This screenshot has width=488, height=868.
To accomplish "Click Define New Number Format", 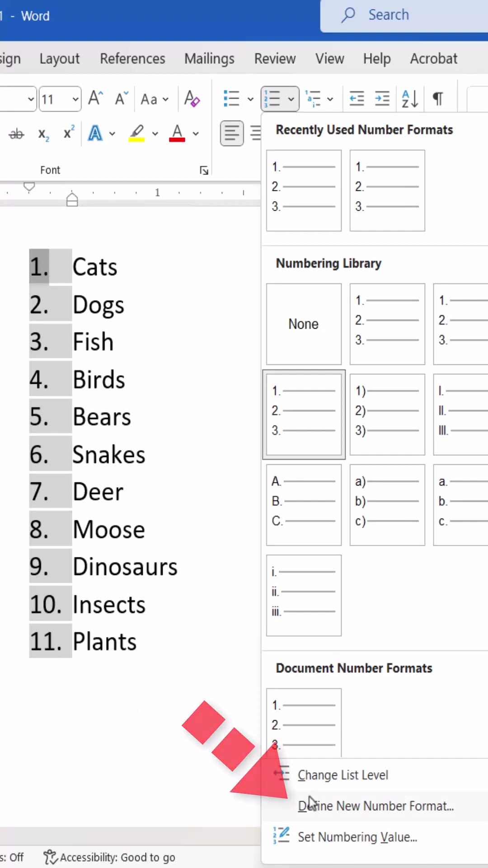I will (376, 806).
